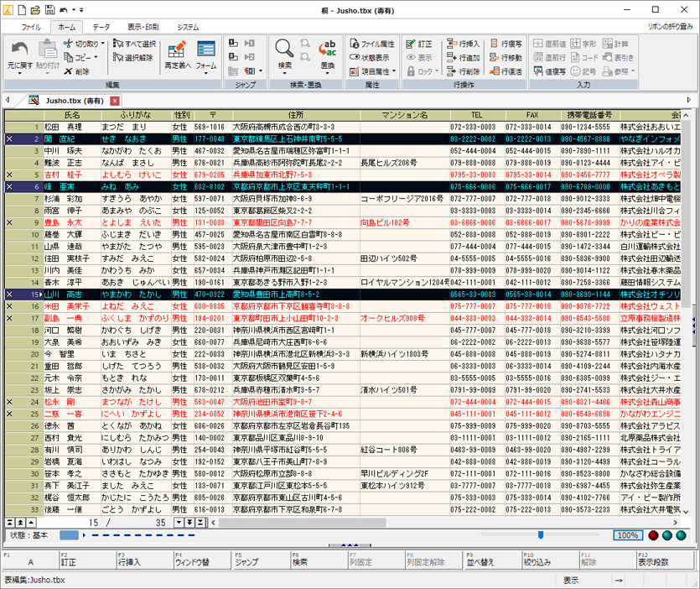Set jump mark 2 icon in ジャンプ group
This screenshot has height=589, width=700.
(x=233, y=57)
